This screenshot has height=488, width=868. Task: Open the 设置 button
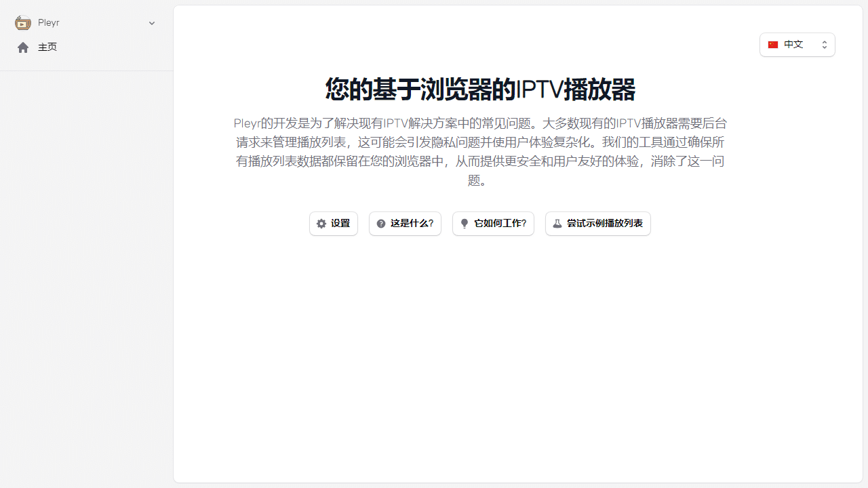334,224
